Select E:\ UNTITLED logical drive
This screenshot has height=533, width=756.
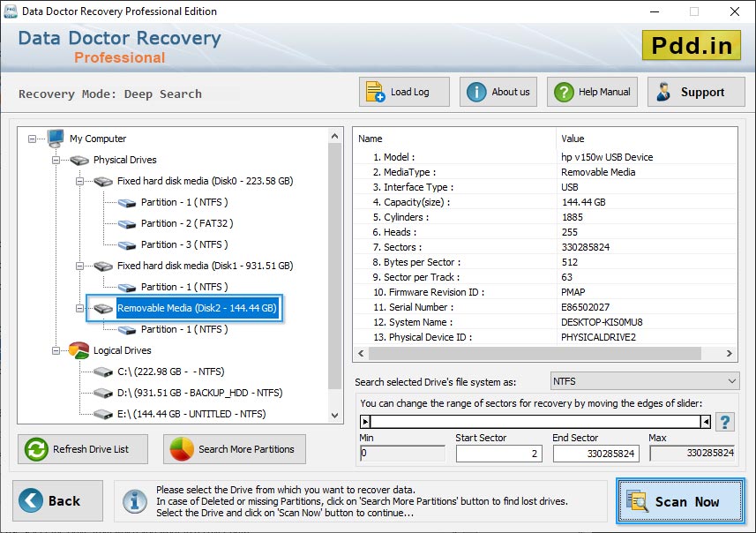tap(191, 415)
